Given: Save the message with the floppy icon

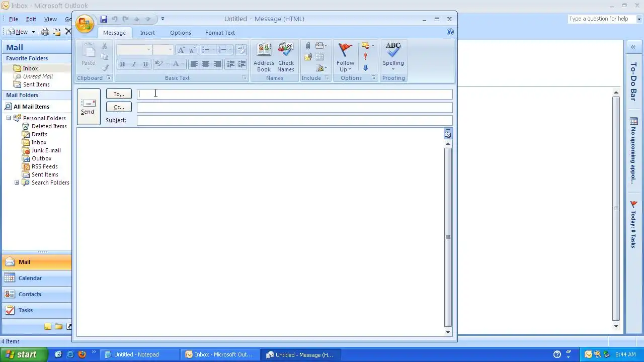Looking at the screenshot, I should 104,19.
